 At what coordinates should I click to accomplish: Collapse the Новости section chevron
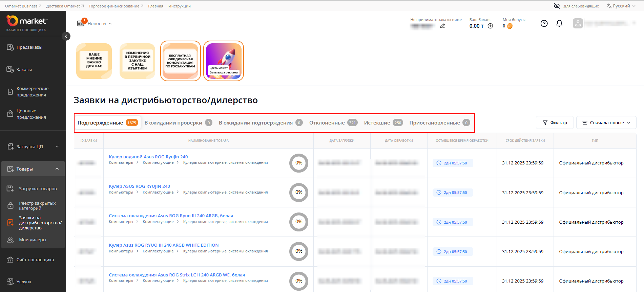pyautogui.click(x=110, y=23)
